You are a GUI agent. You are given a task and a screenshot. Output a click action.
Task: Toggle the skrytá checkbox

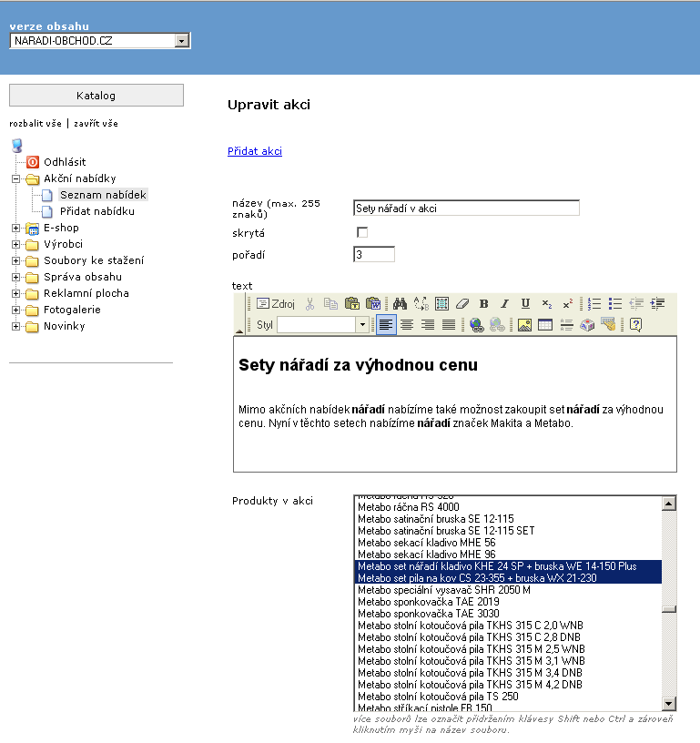[x=362, y=232]
